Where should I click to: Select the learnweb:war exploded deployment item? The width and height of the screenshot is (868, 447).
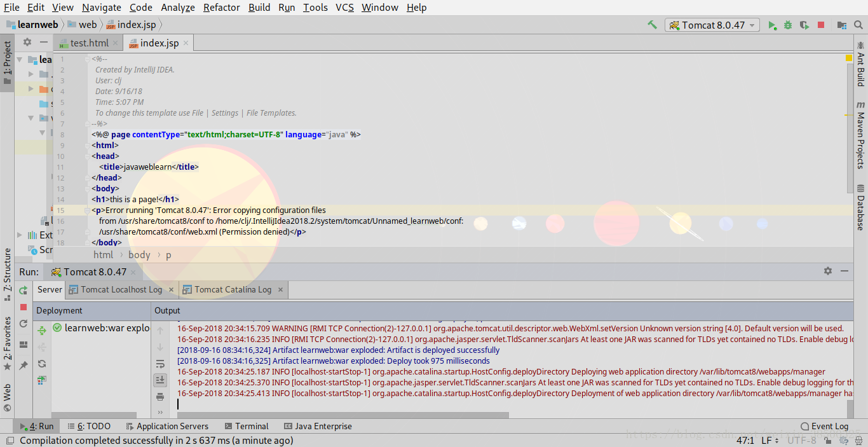click(102, 328)
